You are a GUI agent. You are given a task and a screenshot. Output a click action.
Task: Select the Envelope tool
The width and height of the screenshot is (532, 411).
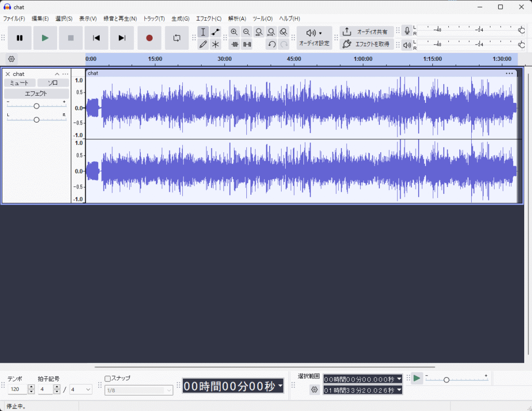pyautogui.click(x=216, y=32)
